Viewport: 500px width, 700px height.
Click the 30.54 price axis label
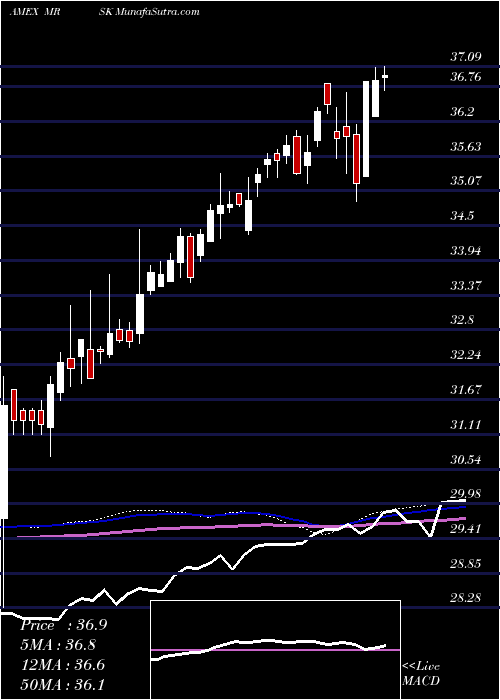(x=466, y=459)
